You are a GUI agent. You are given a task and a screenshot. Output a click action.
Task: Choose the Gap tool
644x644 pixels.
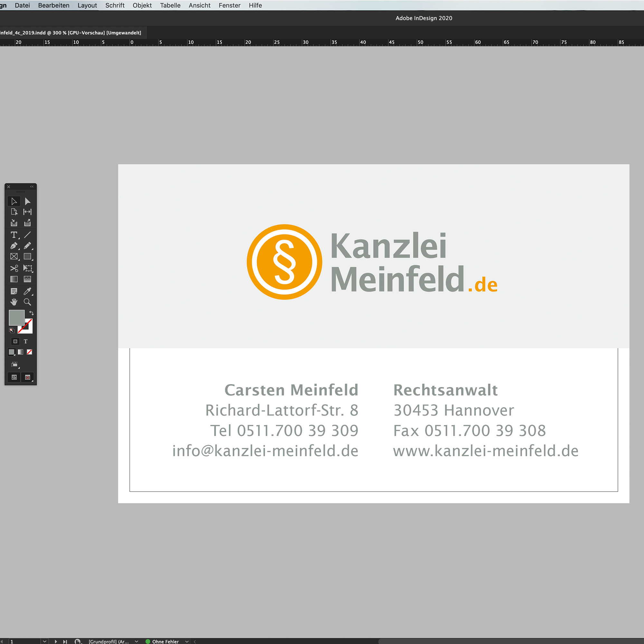pos(27,212)
